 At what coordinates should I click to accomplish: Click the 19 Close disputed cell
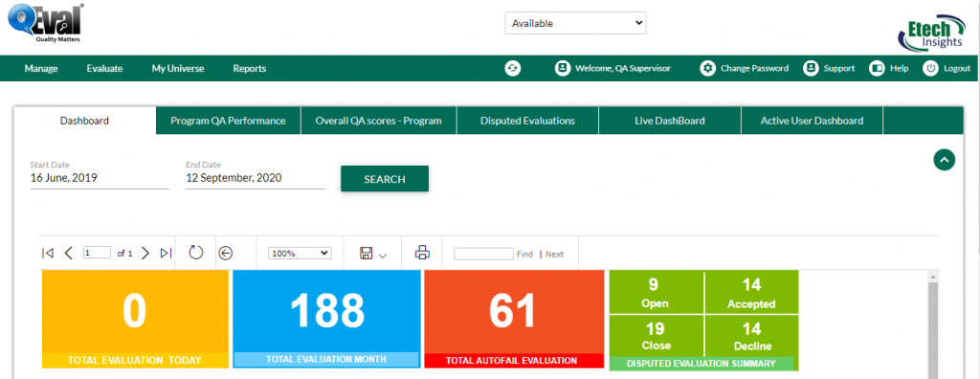(657, 335)
